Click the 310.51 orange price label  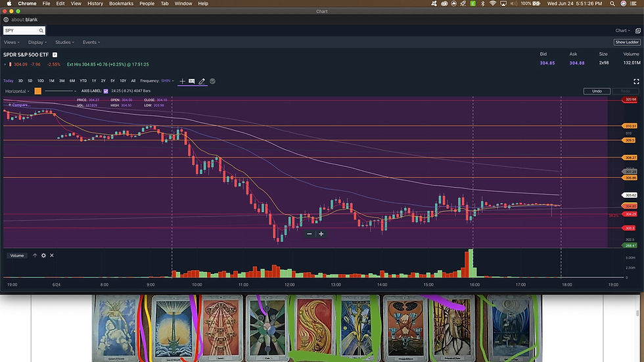(630, 126)
